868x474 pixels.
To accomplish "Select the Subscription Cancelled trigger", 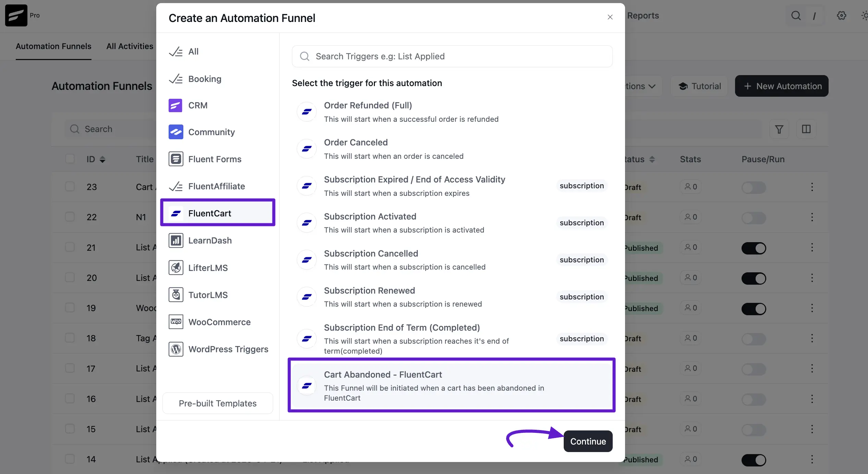I will click(452, 260).
